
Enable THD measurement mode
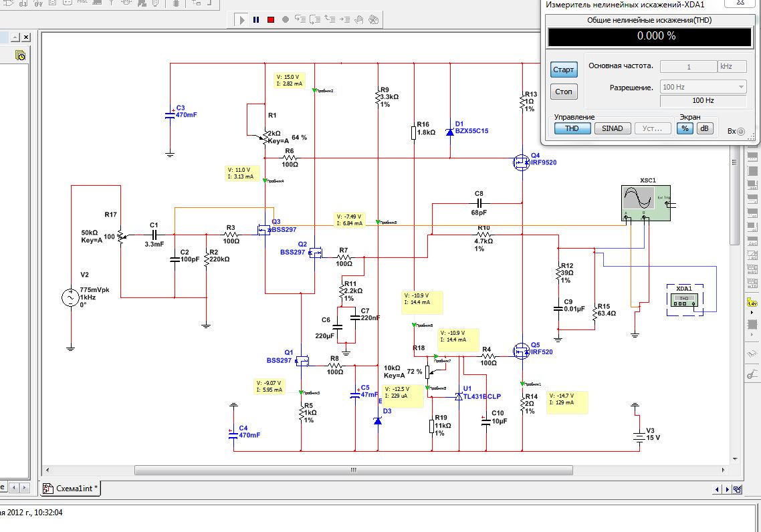[572, 128]
